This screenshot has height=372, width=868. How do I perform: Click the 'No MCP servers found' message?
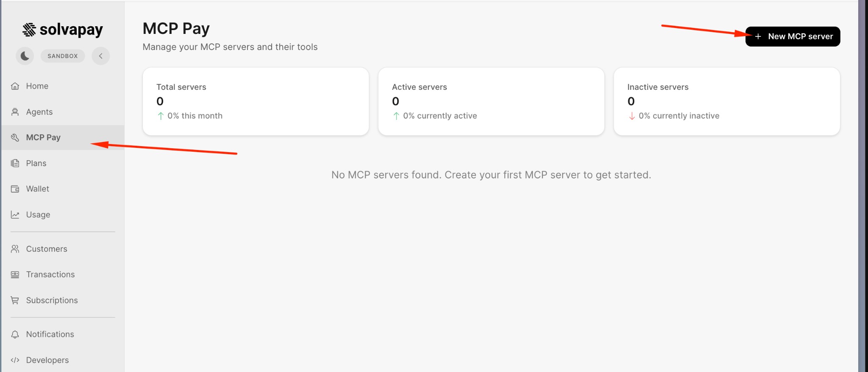[x=491, y=175]
